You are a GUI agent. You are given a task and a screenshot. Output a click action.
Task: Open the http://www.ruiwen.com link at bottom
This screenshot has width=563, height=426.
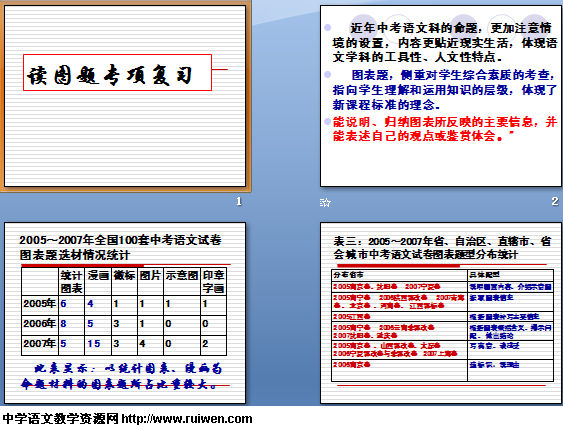187,419
